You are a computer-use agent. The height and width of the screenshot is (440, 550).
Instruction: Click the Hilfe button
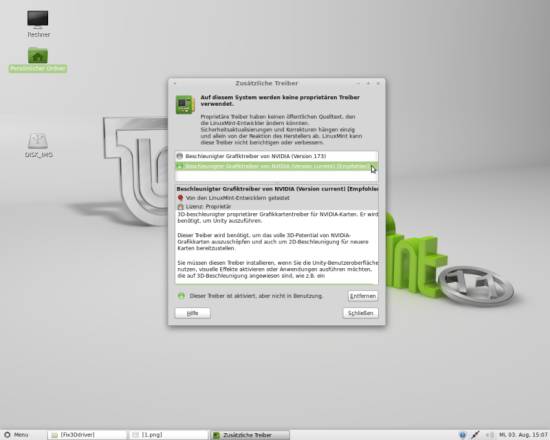click(193, 313)
